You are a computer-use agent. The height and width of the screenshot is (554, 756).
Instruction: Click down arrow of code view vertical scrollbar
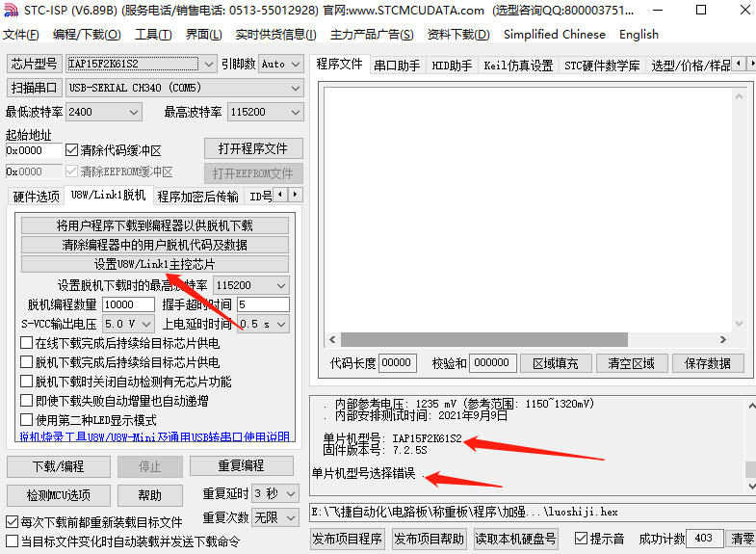pyautogui.click(x=739, y=324)
